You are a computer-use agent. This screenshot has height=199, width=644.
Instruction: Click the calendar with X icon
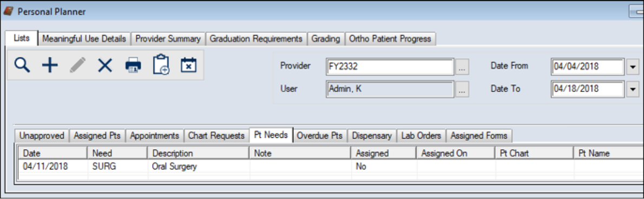pyautogui.click(x=189, y=65)
